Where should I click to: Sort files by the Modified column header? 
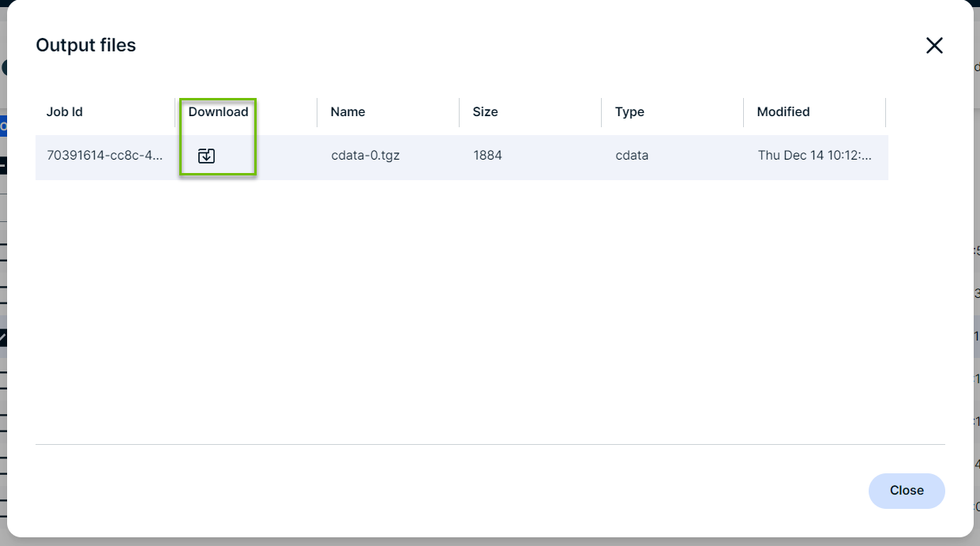click(783, 112)
